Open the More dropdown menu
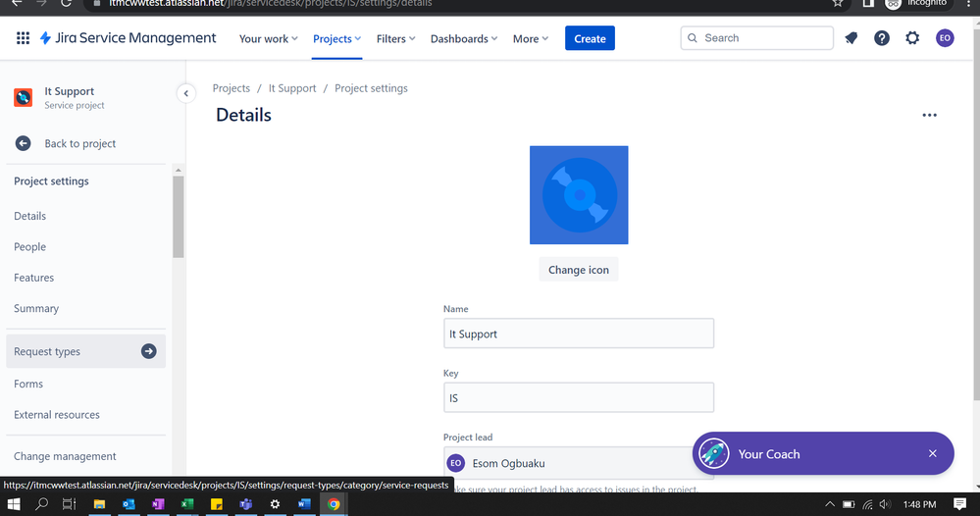Image resolution: width=980 pixels, height=516 pixels. pos(531,38)
